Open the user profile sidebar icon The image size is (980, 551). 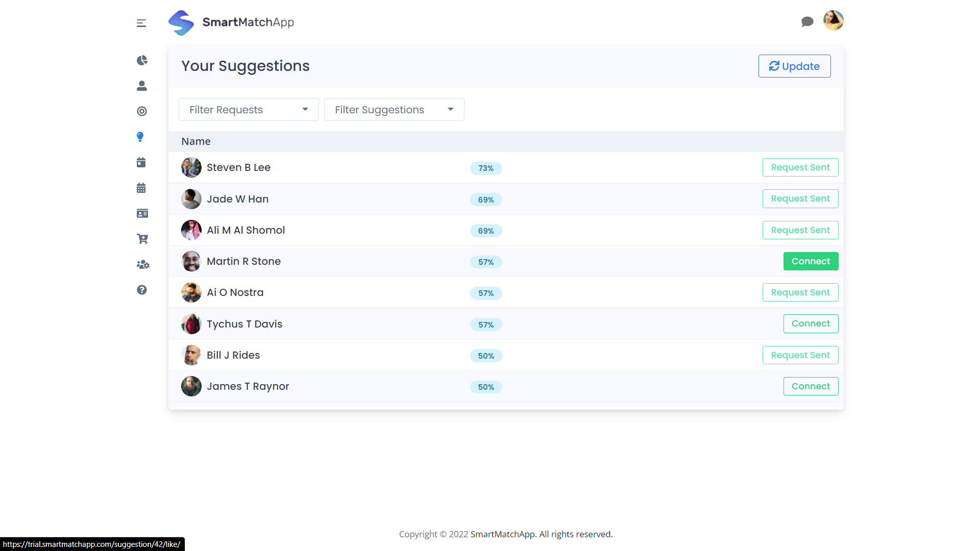tap(142, 86)
